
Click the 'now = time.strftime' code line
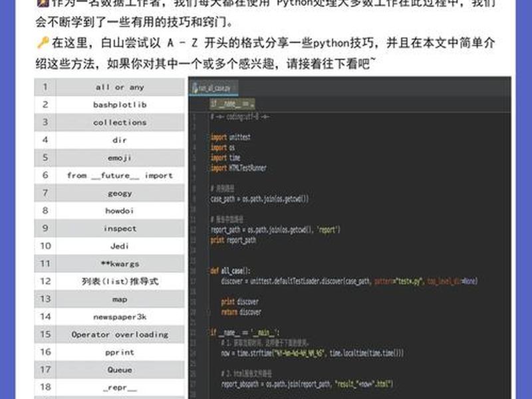(x=312, y=353)
